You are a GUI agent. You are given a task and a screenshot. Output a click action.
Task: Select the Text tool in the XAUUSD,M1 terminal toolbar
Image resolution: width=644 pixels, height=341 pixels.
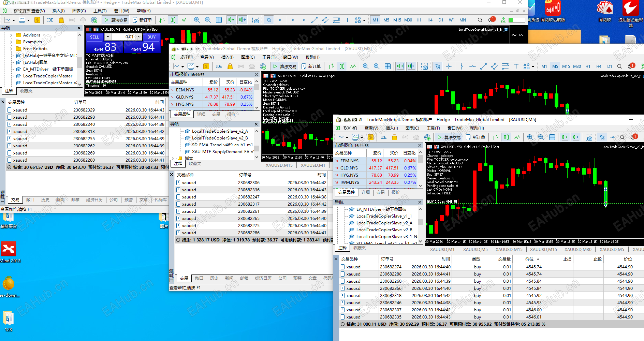click(x=347, y=20)
